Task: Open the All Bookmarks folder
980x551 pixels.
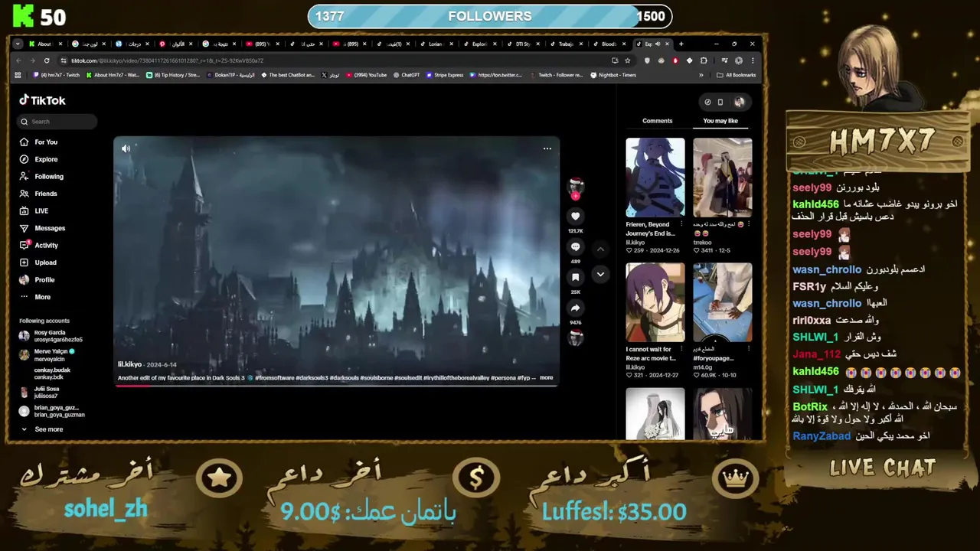Action: click(737, 75)
